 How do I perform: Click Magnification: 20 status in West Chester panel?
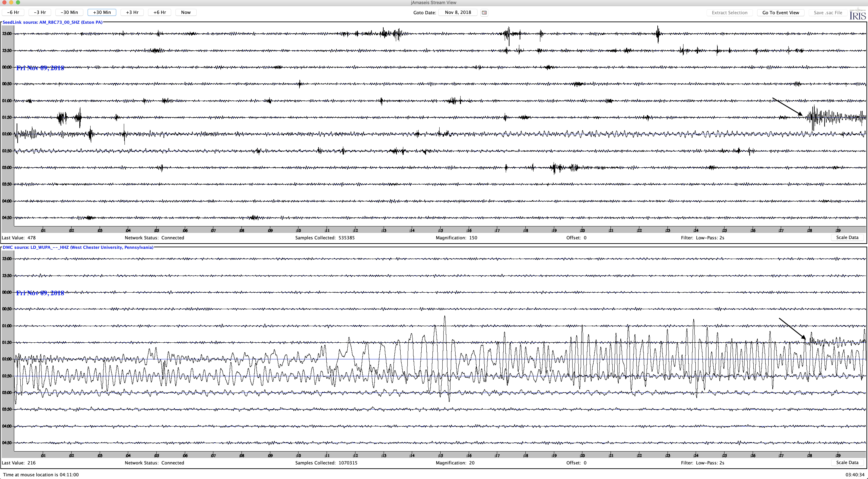[x=455, y=463]
